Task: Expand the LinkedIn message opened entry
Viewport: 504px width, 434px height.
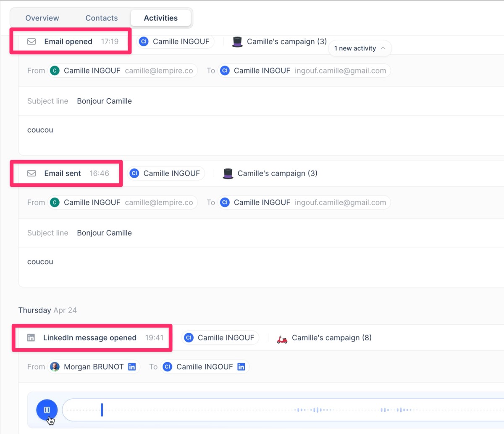Action: point(90,337)
